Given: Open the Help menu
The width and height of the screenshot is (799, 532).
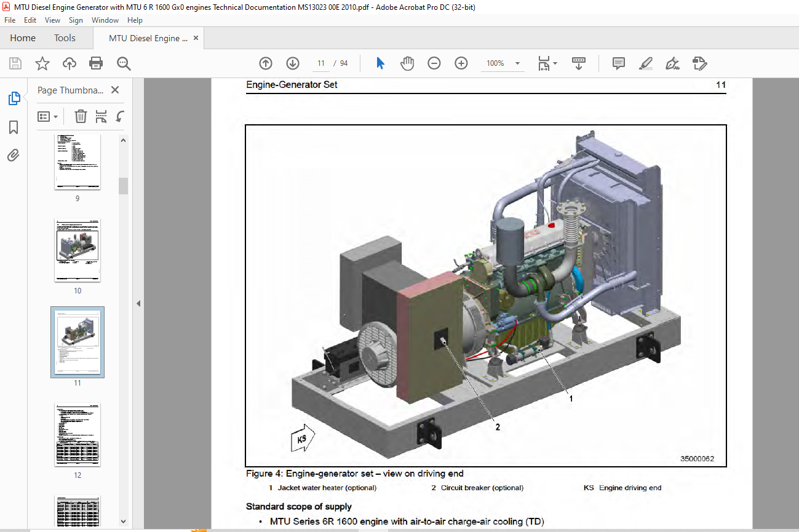Looking at the screenshot, I should pyautogui.click(x=135, y=20).
